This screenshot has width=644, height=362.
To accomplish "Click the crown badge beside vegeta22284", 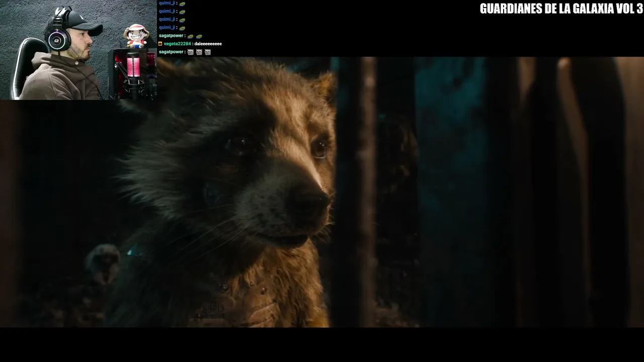I will click(x=160, y=44).
